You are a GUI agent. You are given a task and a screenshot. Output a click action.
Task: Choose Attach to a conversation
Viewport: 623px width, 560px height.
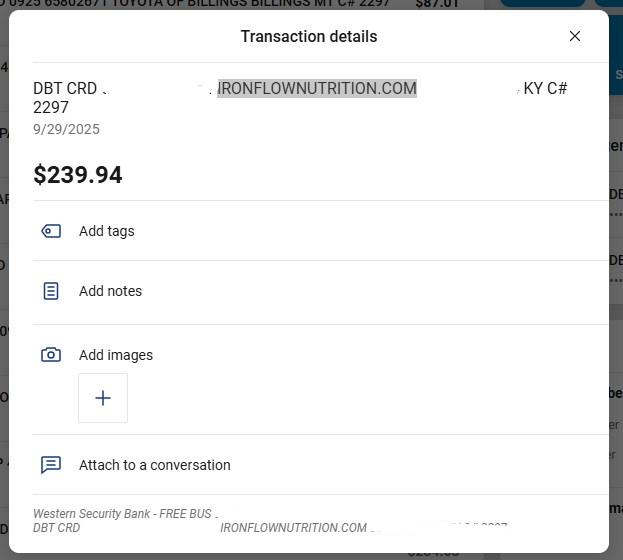click(x=154, y=465)
